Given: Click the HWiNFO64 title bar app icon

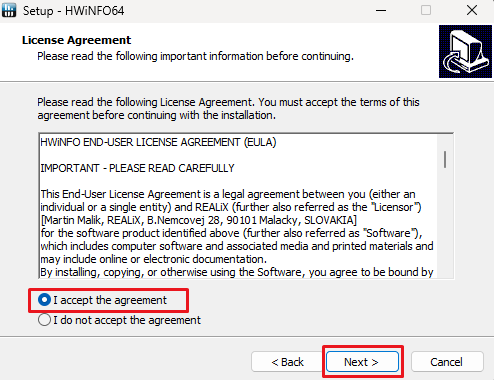Looking at the screenshot, I should click(9, 10).
